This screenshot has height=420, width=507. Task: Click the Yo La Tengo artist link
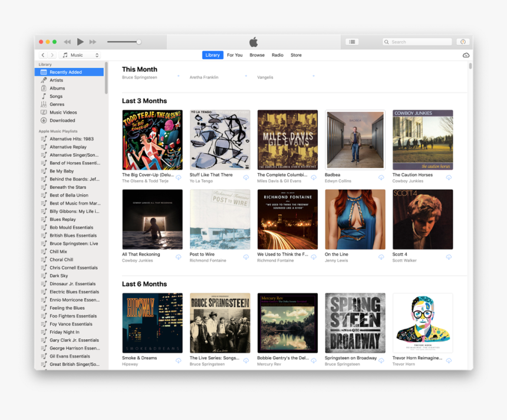pyautogui.click(x=201, y=181)
